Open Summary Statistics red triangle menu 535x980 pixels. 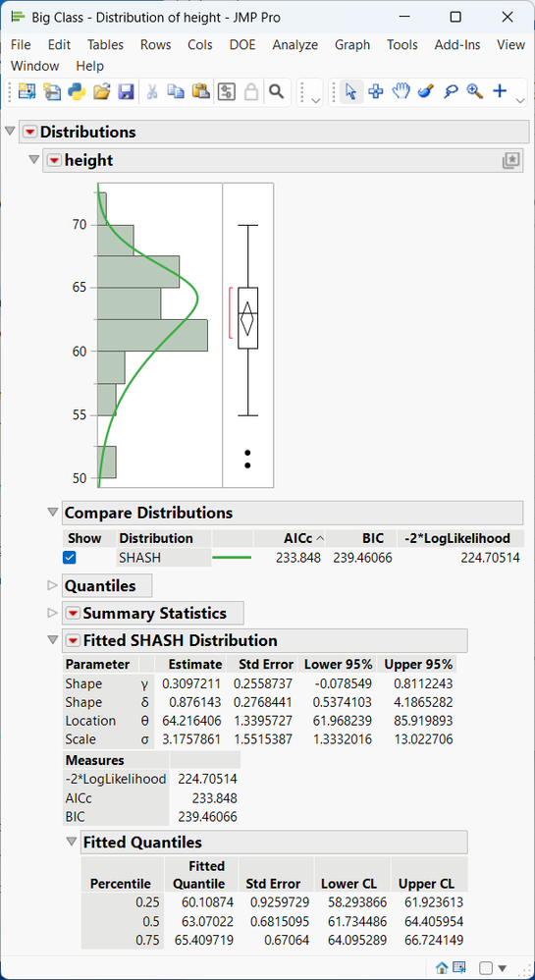click(x=73, y=613)
